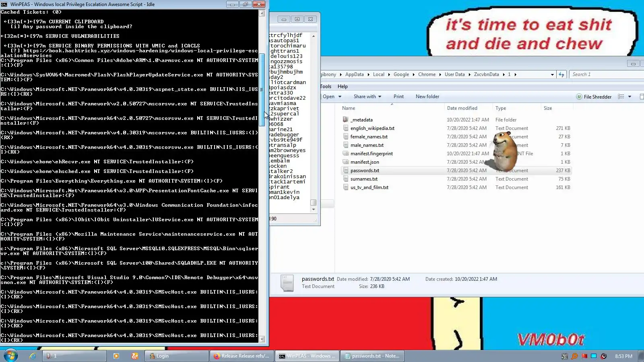The image size is (644, 362).
Task: Show the preview pane icon in Explorer
Action: pos(642,97)
